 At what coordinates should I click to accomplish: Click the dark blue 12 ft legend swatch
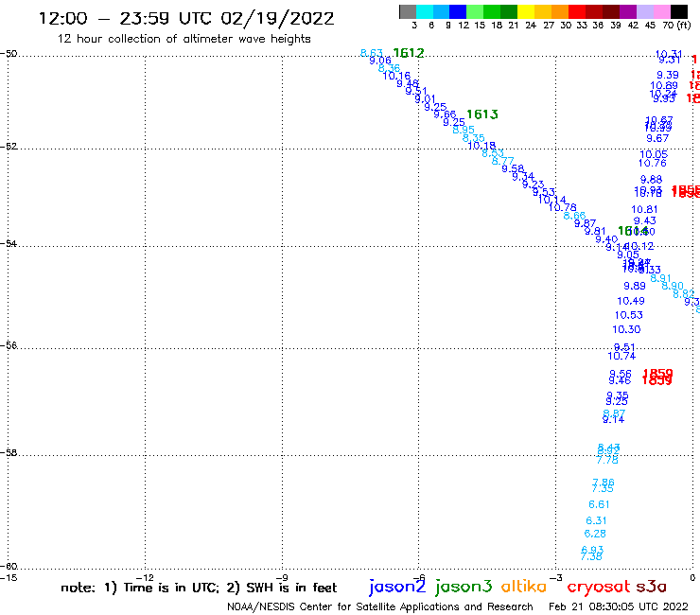point(459,11)
